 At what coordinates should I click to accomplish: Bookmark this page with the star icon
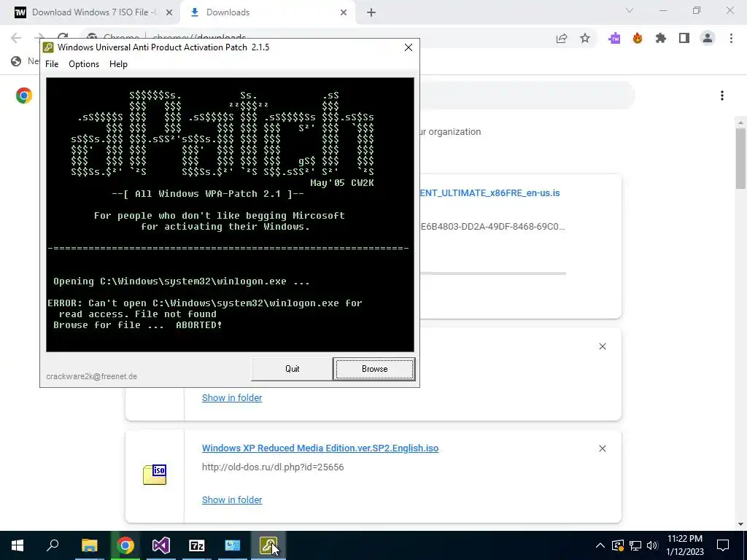pyautogui.click(x=585, y=39)
